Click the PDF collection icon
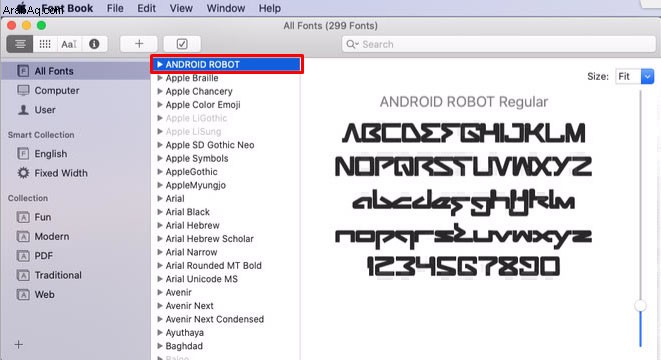The height and width of the screenshot is (360, 661). click(23, 256)
